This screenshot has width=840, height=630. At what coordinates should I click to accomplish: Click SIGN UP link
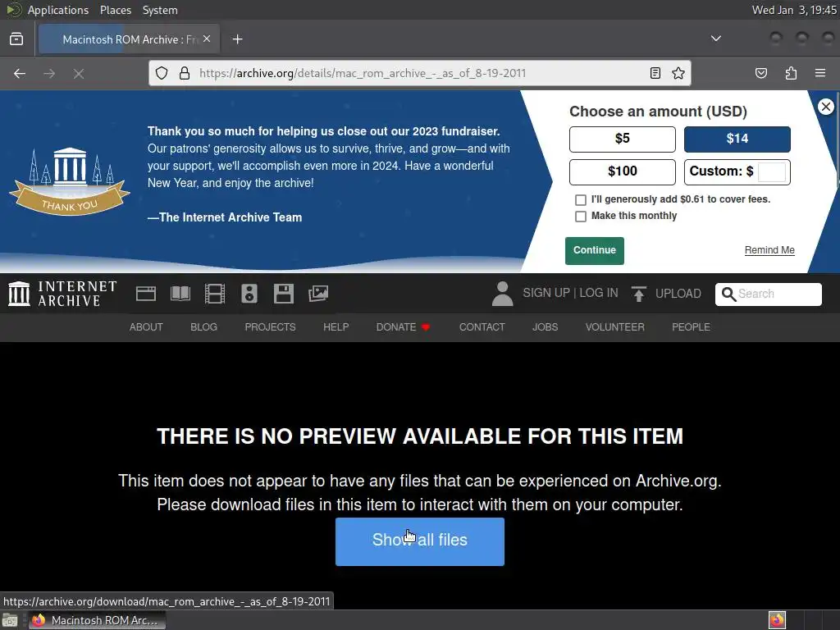[x=546, y=293]
